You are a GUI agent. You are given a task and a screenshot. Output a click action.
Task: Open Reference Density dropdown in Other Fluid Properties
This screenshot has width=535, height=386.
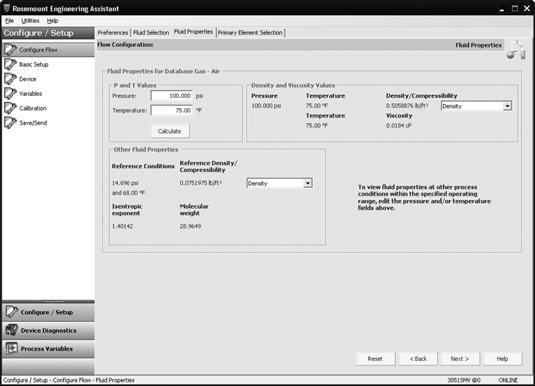(279, 183)
